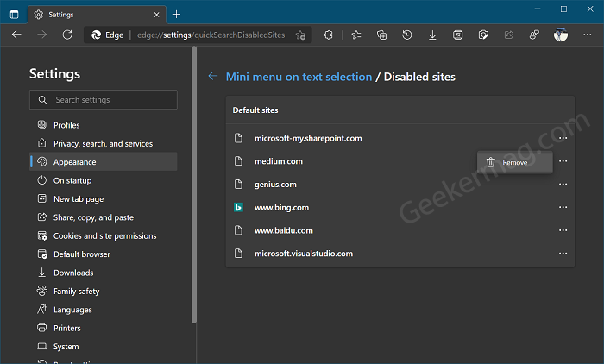Open browsing History icon
The height and width of the screenshot is (364, 604).
406,35
